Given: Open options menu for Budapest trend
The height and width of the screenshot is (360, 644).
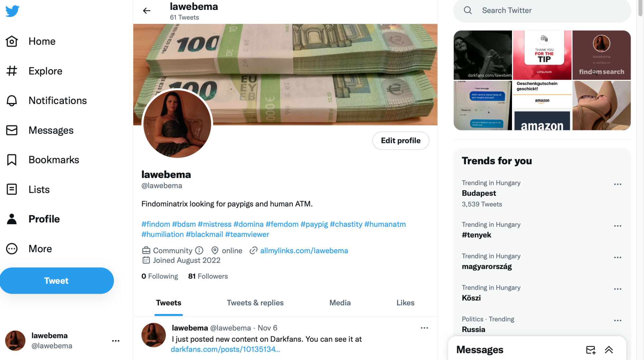Looking at the screenshot, I should [617, 184].
